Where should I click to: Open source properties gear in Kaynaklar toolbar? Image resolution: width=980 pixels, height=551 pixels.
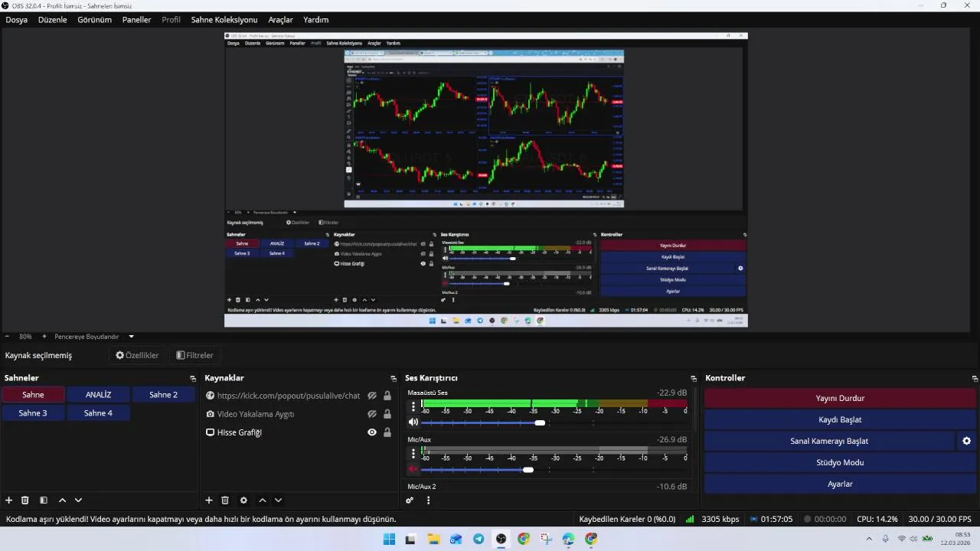coord(243,500)
